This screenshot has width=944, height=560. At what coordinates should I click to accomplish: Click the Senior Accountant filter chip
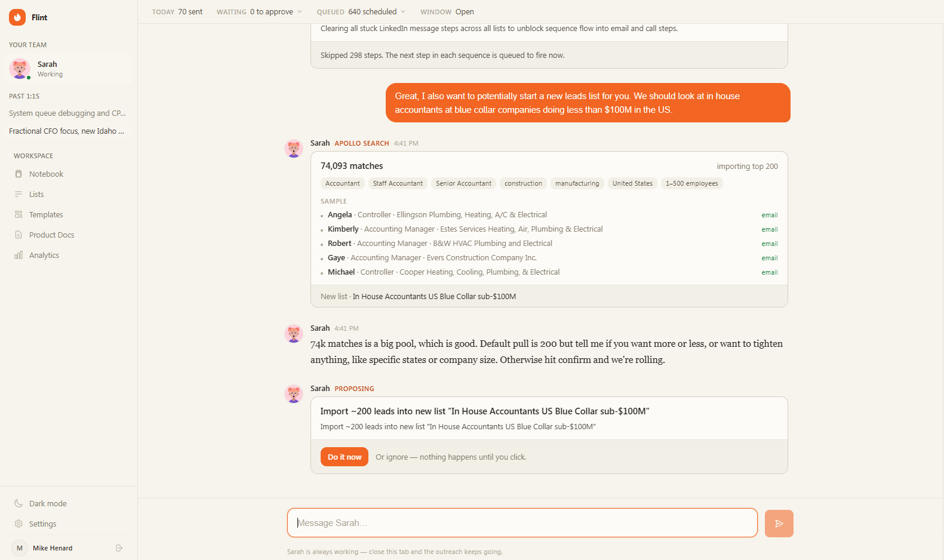coord(463,183)
